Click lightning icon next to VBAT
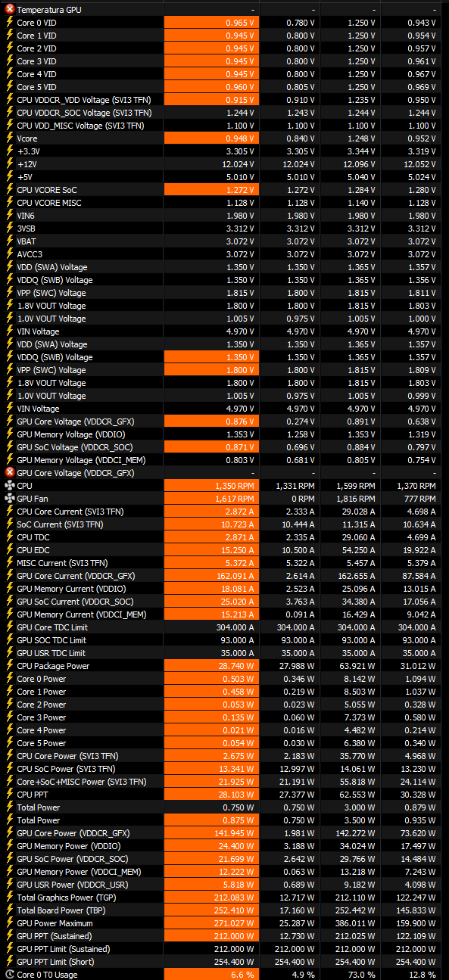The height and width of the screenshot is (980, 449). 10,241
